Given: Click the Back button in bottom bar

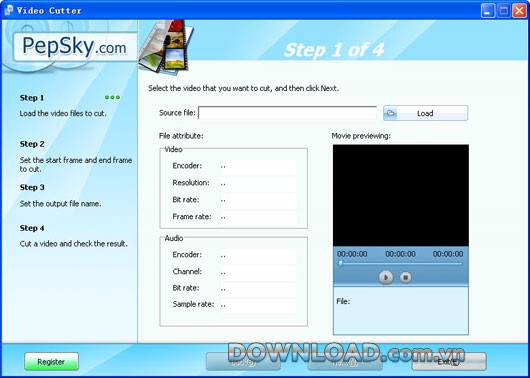Looking at the screenshot, I should 243,362.
